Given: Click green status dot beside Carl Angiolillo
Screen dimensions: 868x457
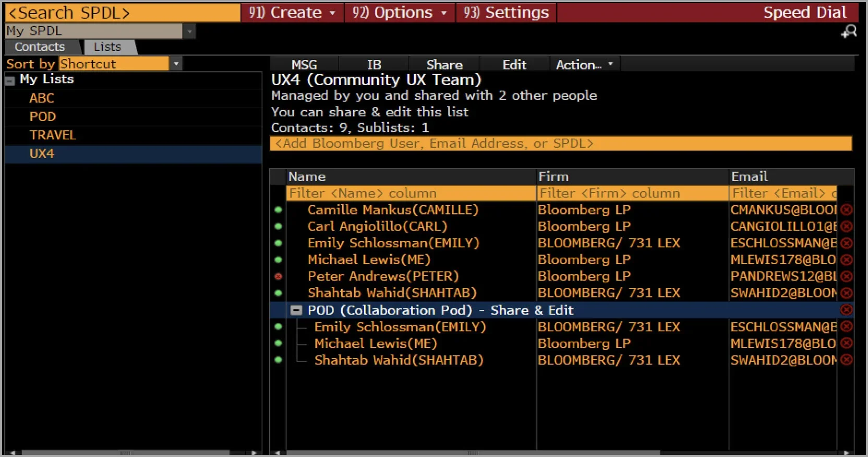Looking at the screenshot, I should [x=278, y=226].
